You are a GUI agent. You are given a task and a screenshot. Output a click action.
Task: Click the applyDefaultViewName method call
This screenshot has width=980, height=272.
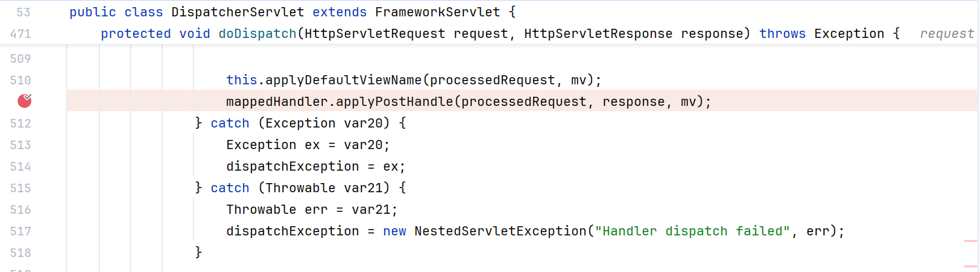coord(343,80)
